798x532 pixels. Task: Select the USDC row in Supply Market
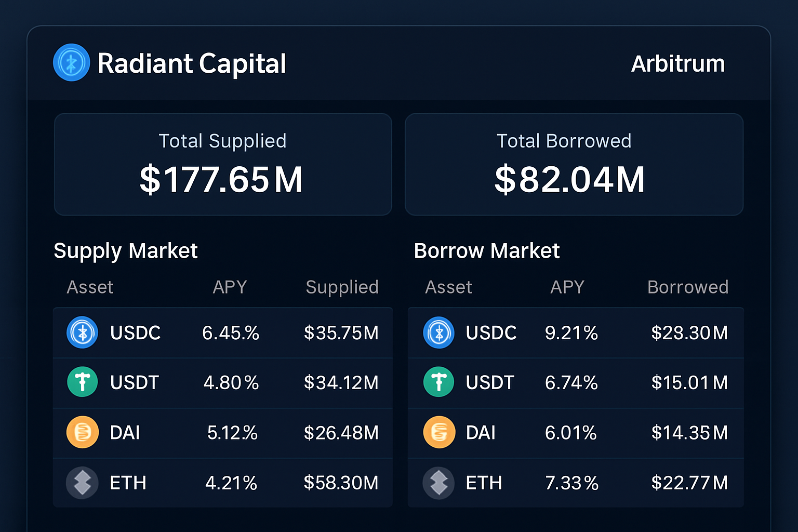pyautogui.click(x=222, y=332)
